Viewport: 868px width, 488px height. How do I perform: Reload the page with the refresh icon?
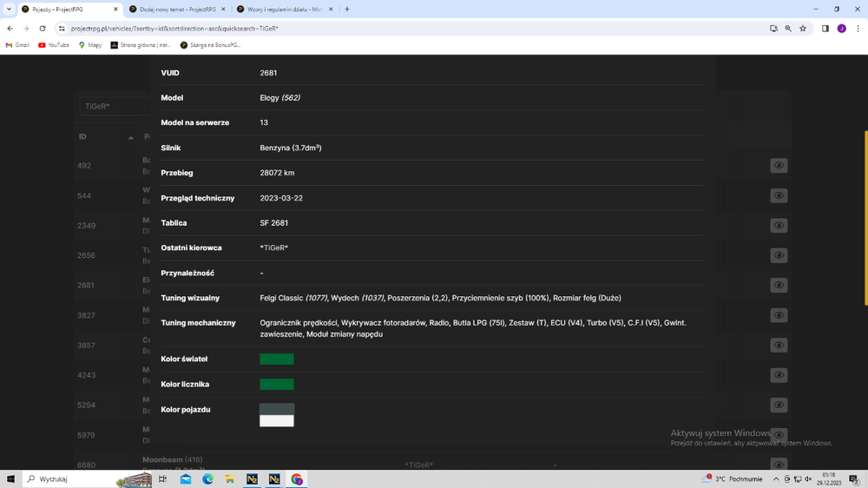coord(43,29)
